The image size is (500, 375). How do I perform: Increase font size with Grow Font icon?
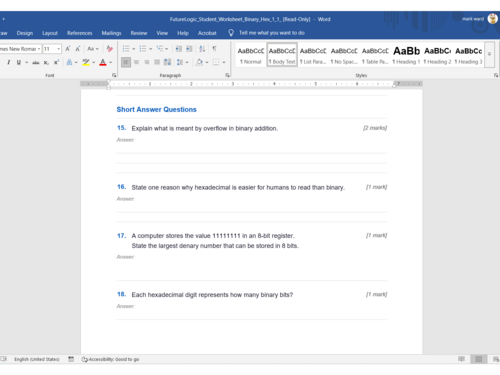click(x=68, y=49)
